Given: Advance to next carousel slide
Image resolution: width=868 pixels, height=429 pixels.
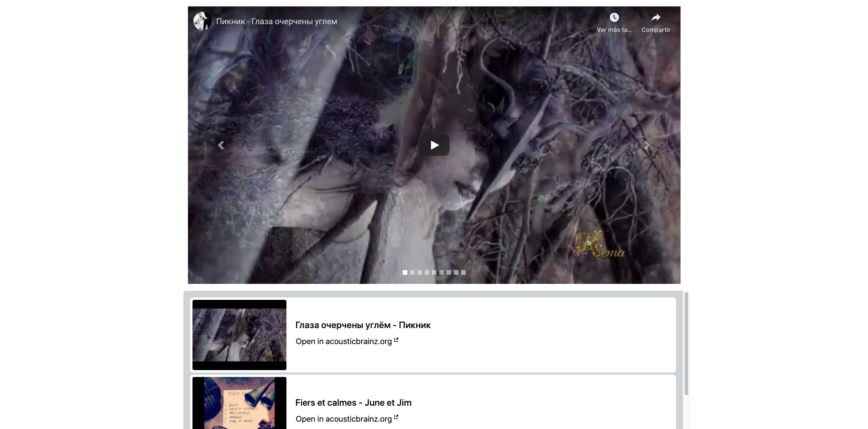Looking at the screenshot, I should point(647,145).
